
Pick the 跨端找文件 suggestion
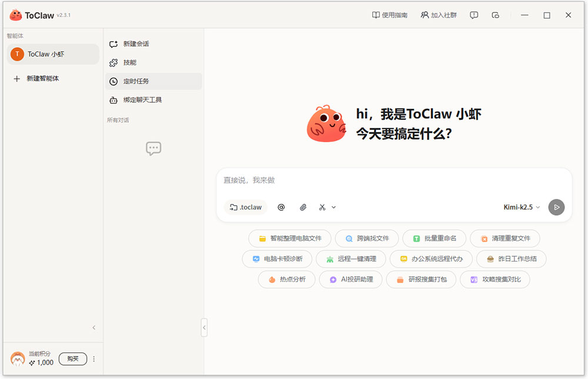367,239
